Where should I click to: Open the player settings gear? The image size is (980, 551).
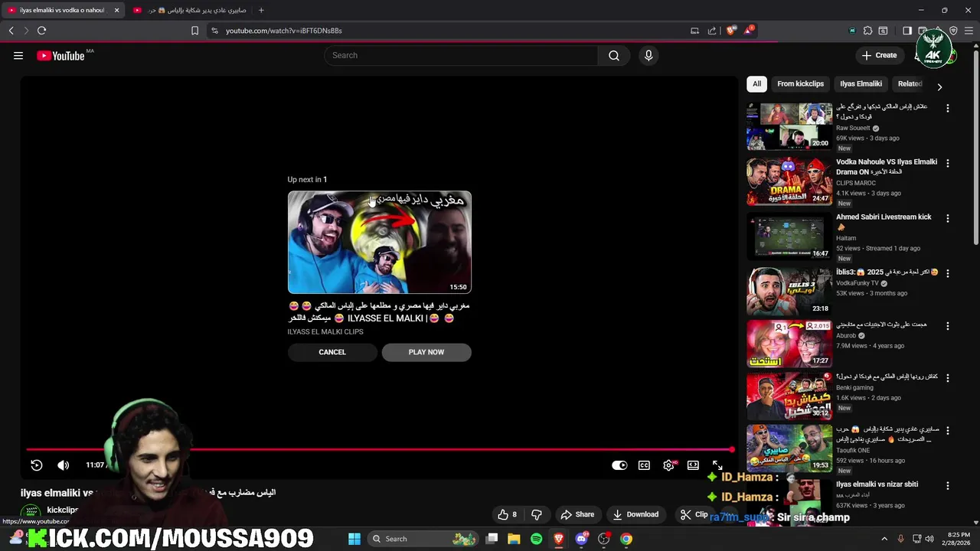[x=668, y=465]
